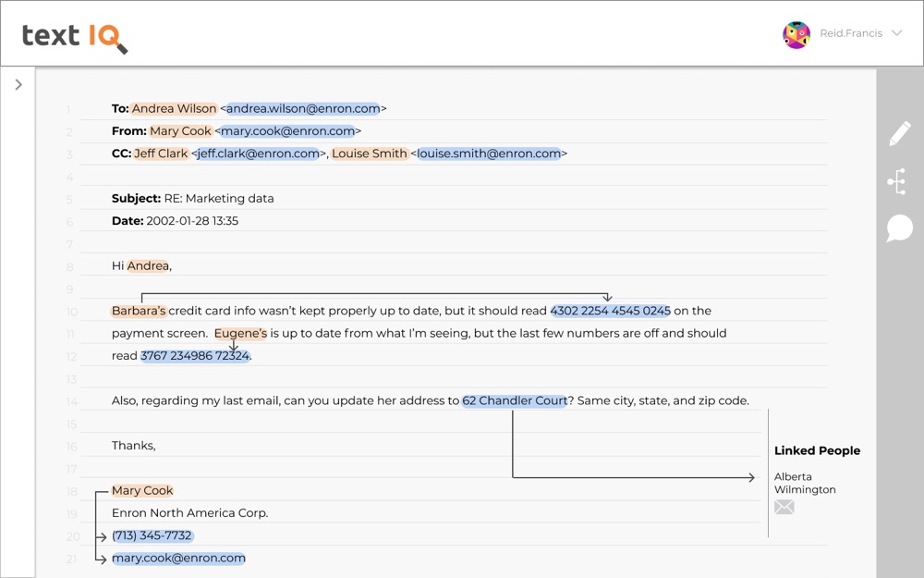Open the comments speech bubble
Image resolution: width=924 pixels, height=578 pixels.
899,228
